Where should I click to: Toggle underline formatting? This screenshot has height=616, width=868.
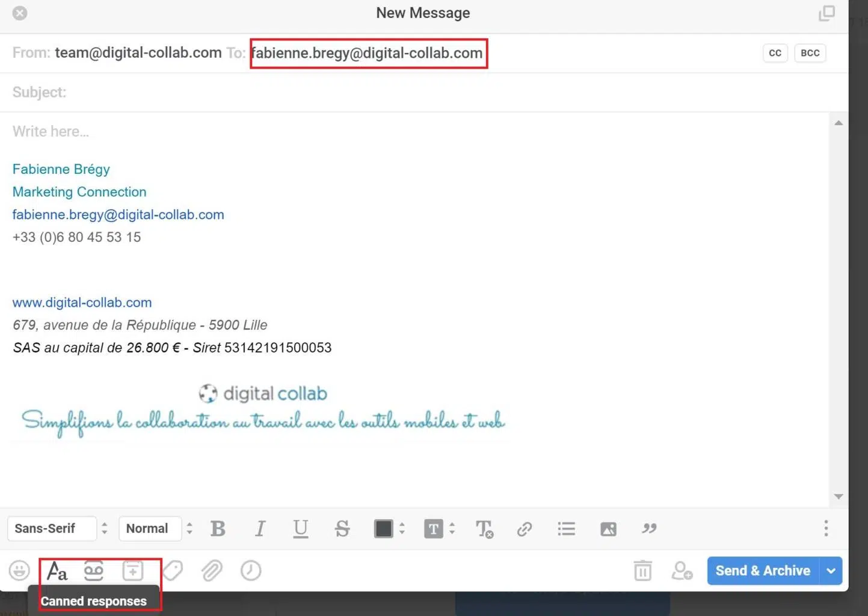[300, 529]
